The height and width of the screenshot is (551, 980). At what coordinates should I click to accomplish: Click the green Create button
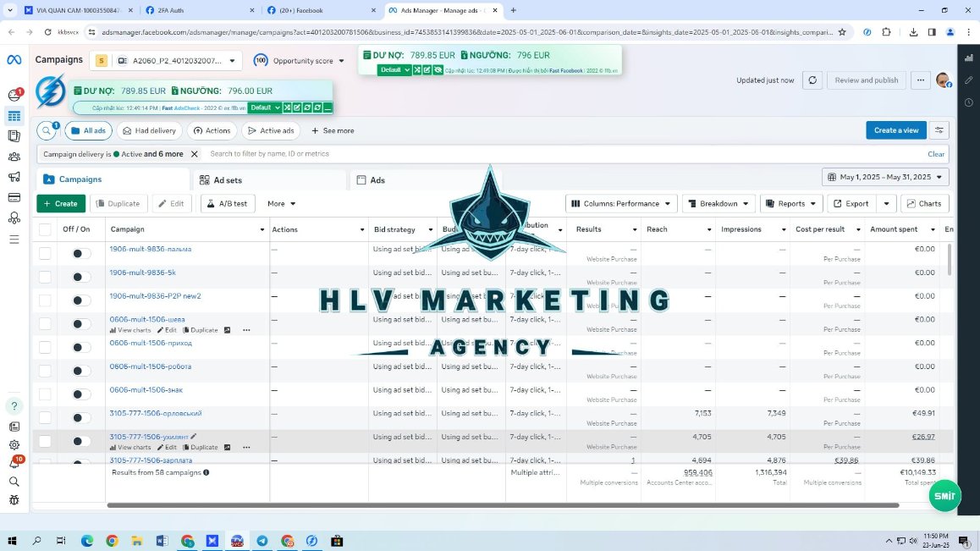pos(61,203)
